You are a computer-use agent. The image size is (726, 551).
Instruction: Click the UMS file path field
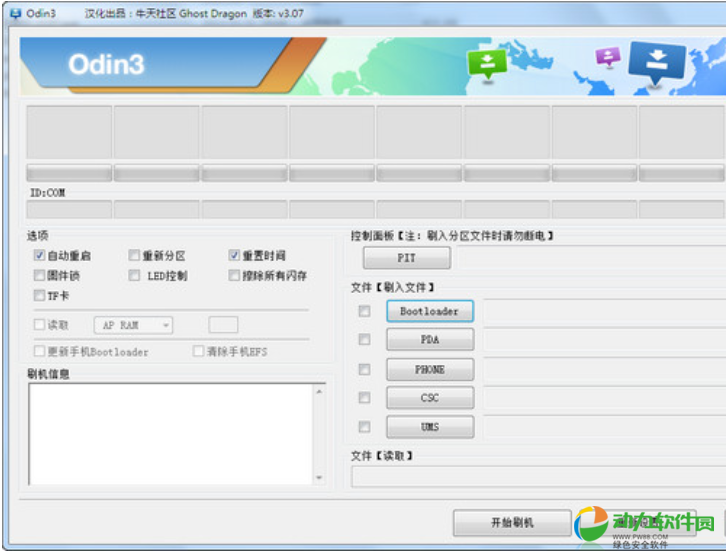(605, 428)
